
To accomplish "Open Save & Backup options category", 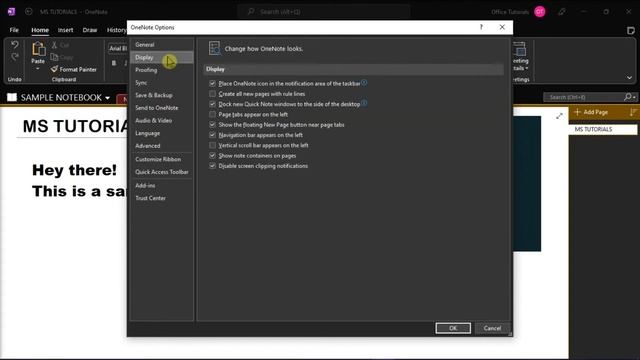I will (x=162, y=95).
